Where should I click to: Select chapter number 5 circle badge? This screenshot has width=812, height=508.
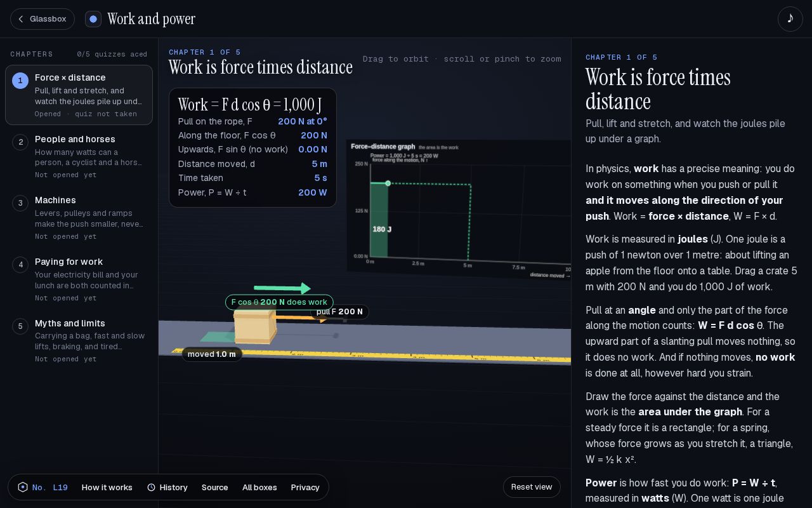[20, 326]
